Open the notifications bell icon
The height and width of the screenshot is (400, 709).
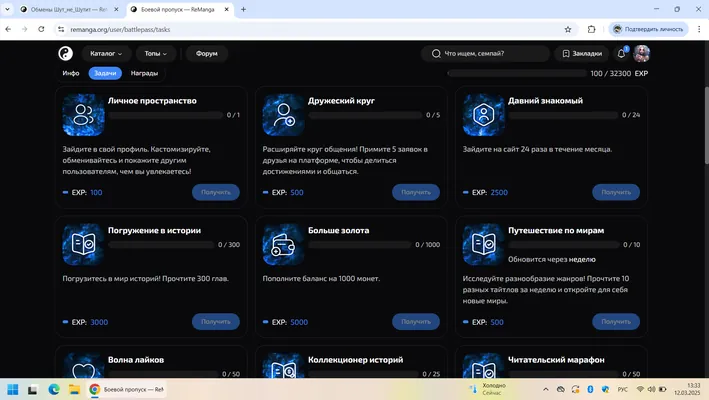621,53
